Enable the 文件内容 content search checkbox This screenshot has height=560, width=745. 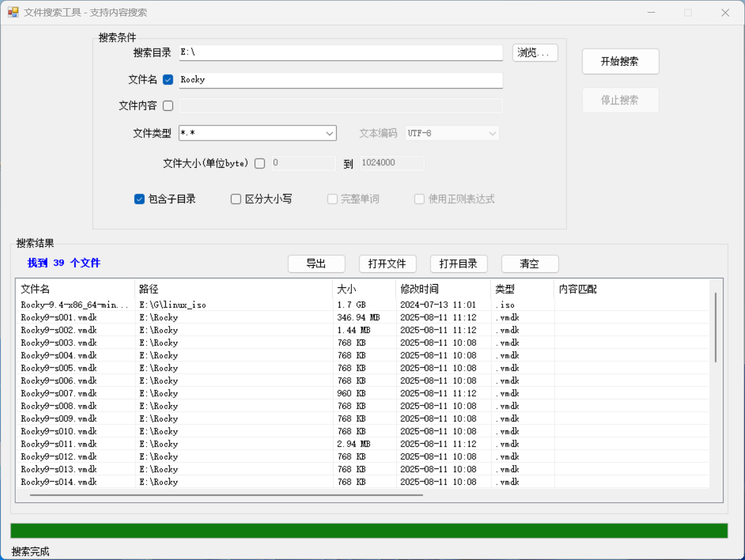click(x=167, y=105)
